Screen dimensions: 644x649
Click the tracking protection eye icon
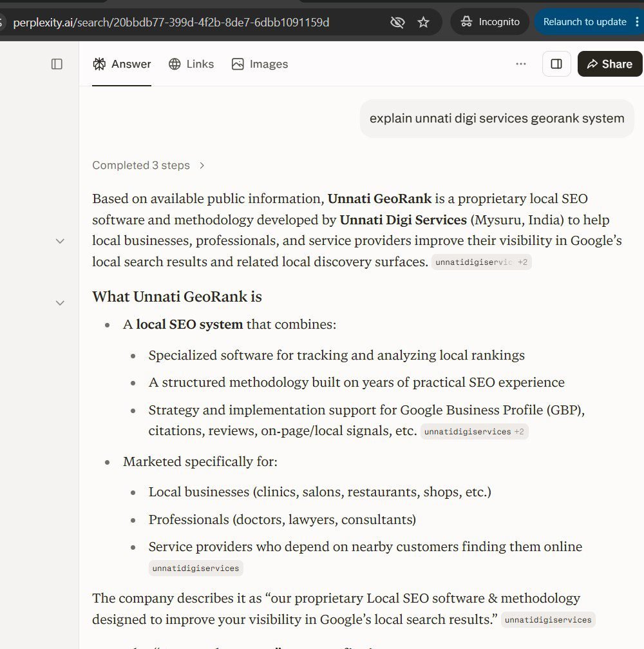[397, 22]
